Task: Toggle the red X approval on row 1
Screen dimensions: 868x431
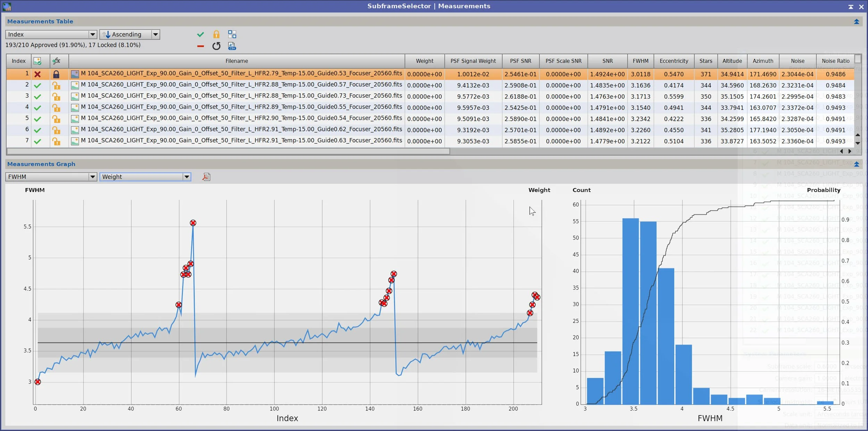Action: pyautogui.click(x=37, y=74)
